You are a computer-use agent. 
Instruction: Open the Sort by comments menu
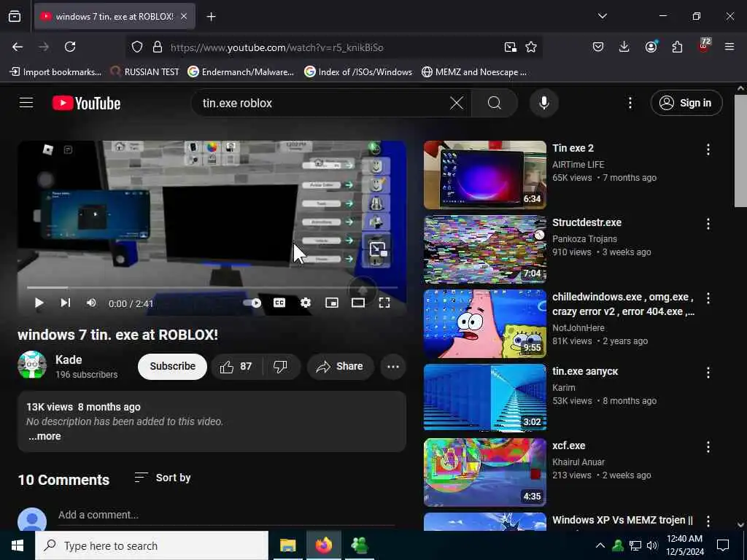(163, 478)
